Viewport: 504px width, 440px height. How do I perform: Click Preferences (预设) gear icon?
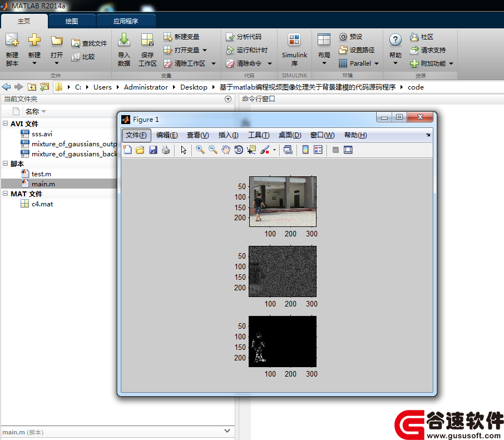tap(343, 37)
